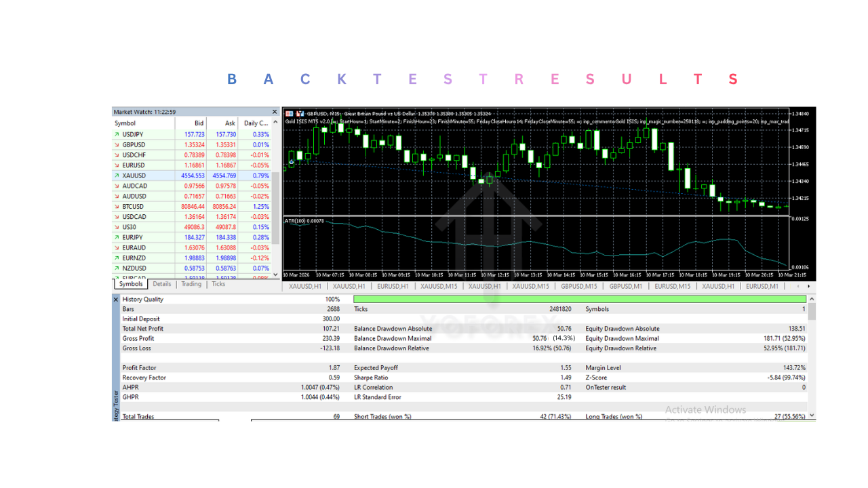Click the red down-arrow icon beside GBPUSD
This screenshot has height=488, width=868.
tap(117, 144)
